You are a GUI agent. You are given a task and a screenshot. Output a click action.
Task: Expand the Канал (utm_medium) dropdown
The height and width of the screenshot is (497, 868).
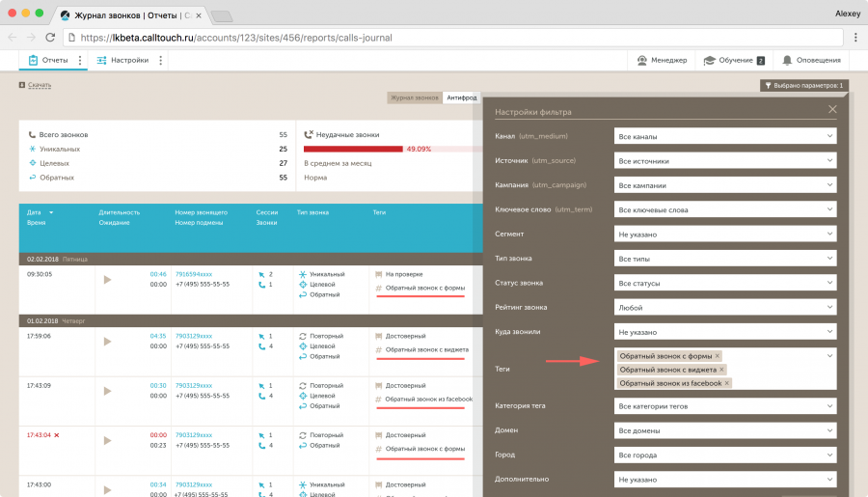tap(725, 137)
